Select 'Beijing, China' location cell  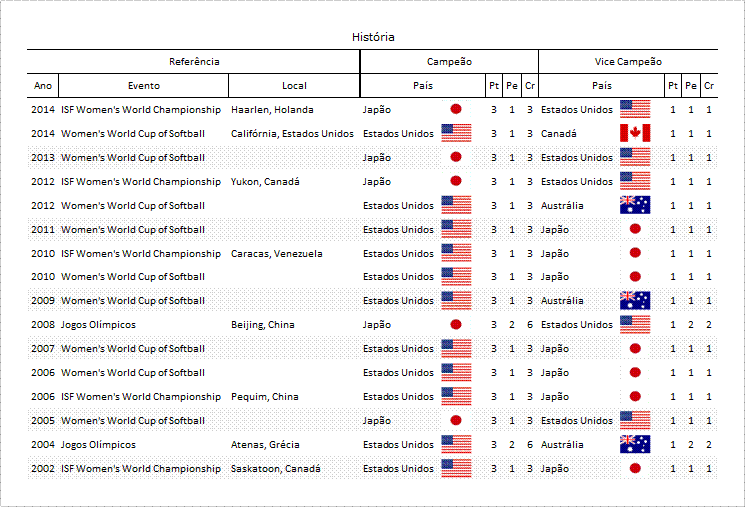pyautogui.click(x=263, y=325)
